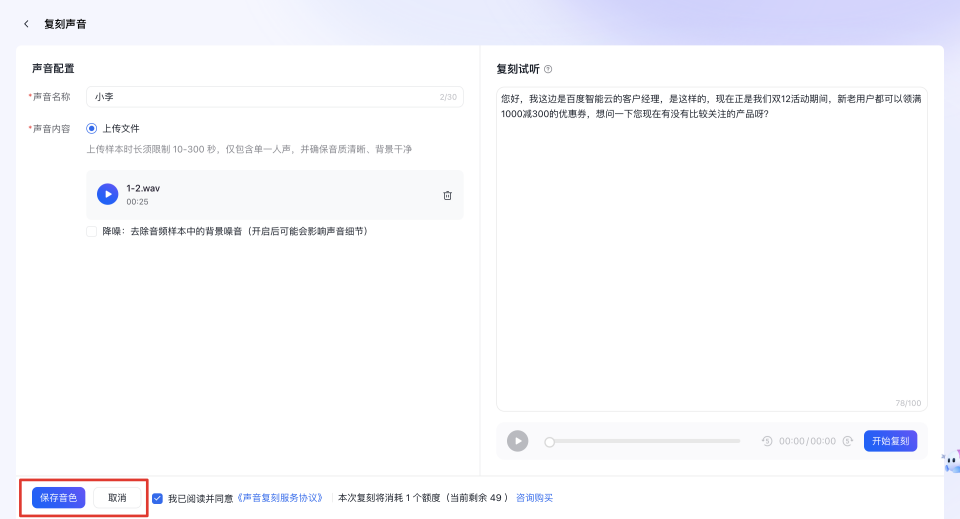Click the help icon next to 复刻试听
This screenshot has width=960, height=519.
click(548, 69)
